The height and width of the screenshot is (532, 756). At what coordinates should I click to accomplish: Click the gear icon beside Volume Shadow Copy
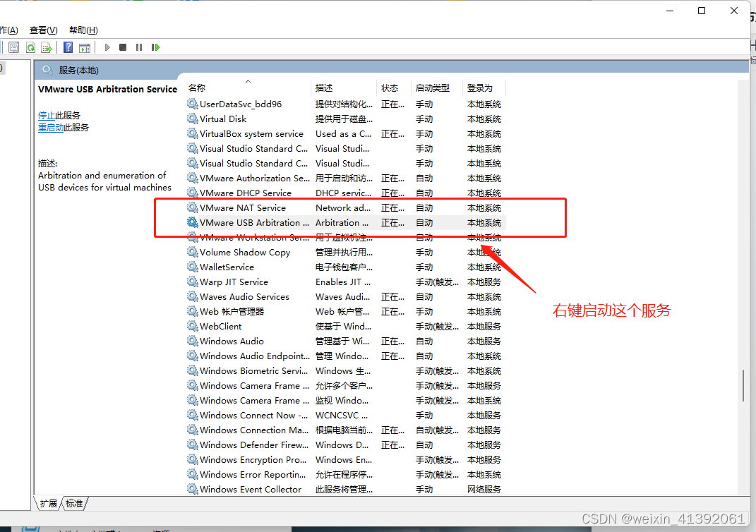pyautogui.click(x=193, y=252)
